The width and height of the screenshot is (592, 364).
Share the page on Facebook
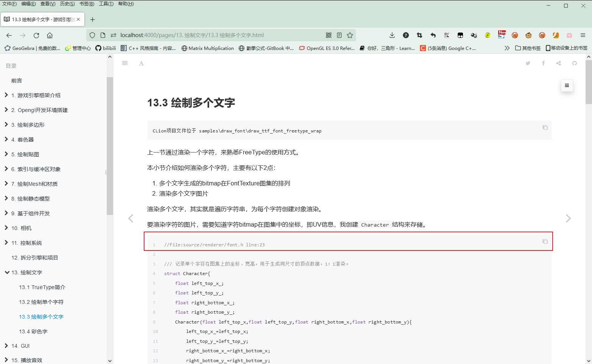click(x=543, y=63)
